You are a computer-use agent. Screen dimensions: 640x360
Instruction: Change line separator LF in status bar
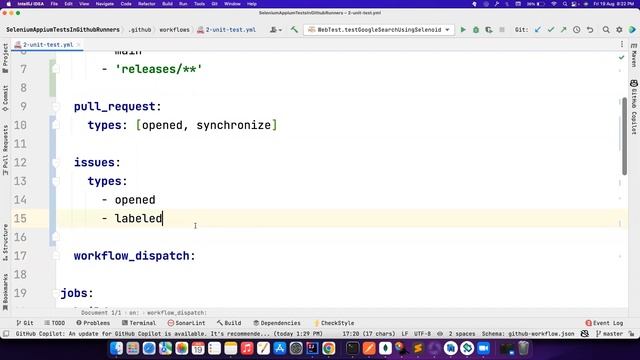404,334
